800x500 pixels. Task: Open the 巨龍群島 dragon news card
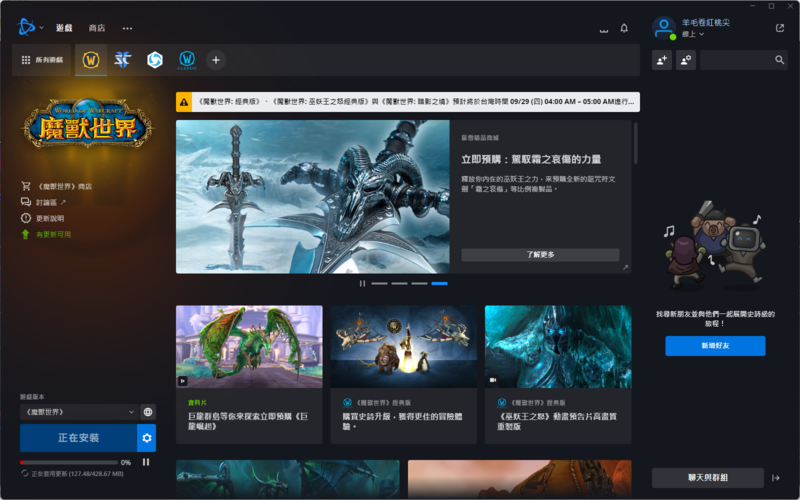point(249,374)
